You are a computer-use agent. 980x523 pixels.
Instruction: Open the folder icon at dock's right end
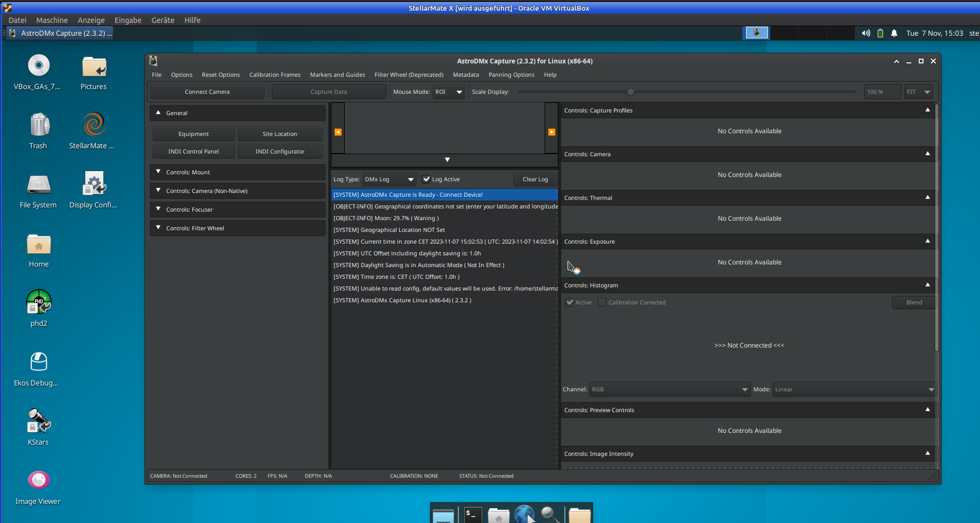tap(579, 515)
